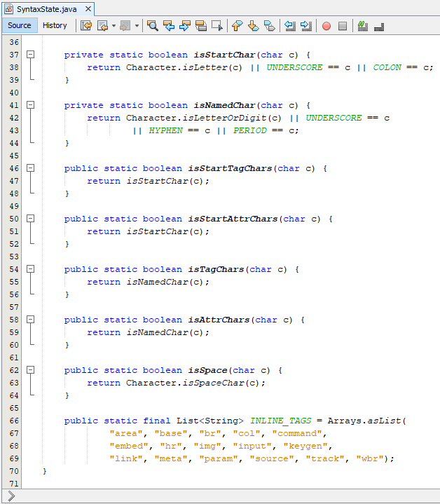
Task: Uncomment selected lines icon
Action: [379, 27]
